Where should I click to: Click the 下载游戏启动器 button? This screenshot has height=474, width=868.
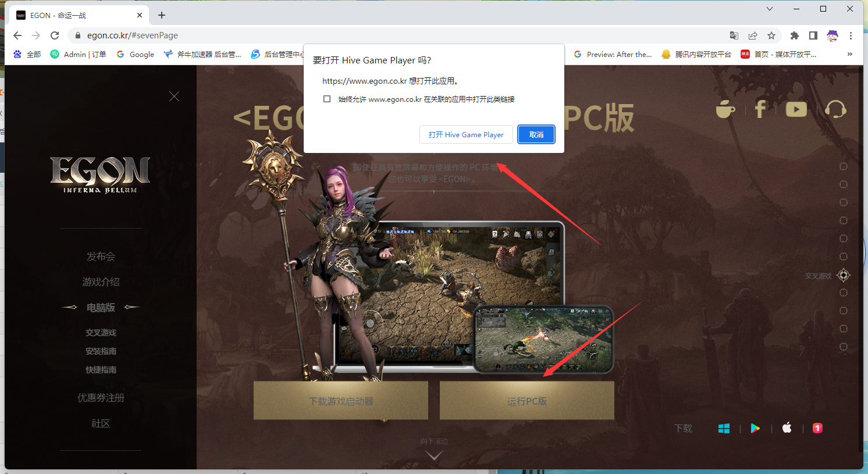(x=341, y=401)
